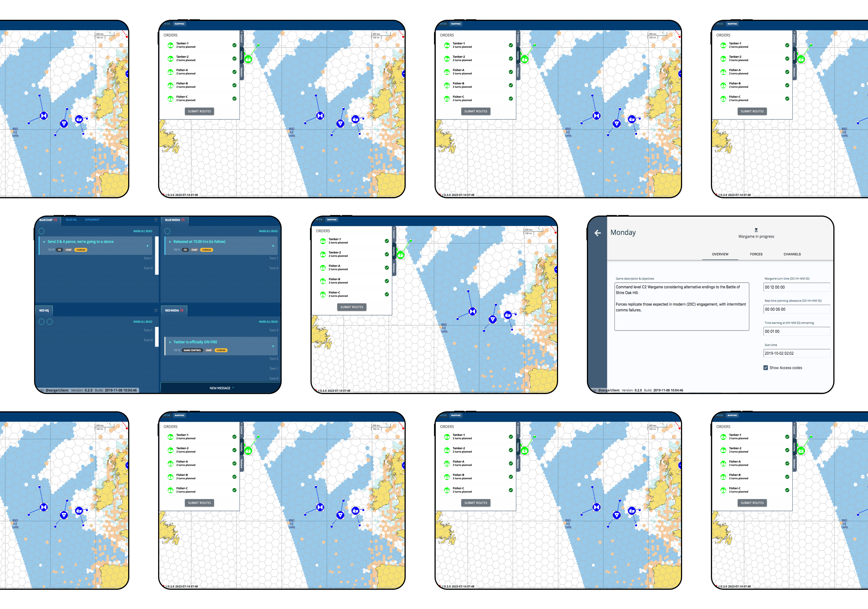Click MARK ALL READ in Blue Chat panel

pos(142,231)
